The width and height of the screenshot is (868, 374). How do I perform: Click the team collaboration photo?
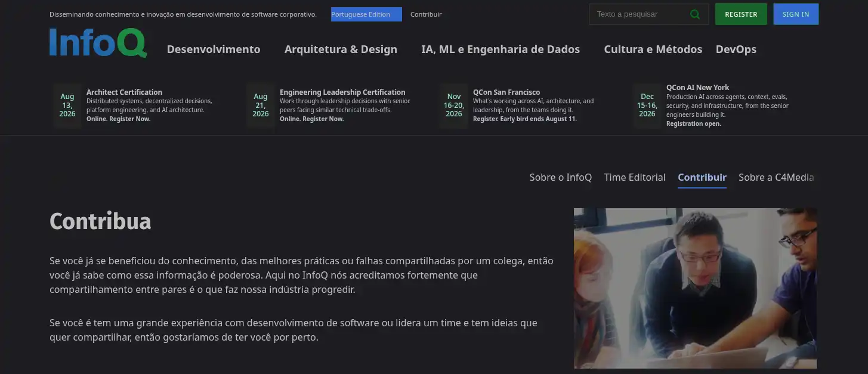[x=695, y=288]
